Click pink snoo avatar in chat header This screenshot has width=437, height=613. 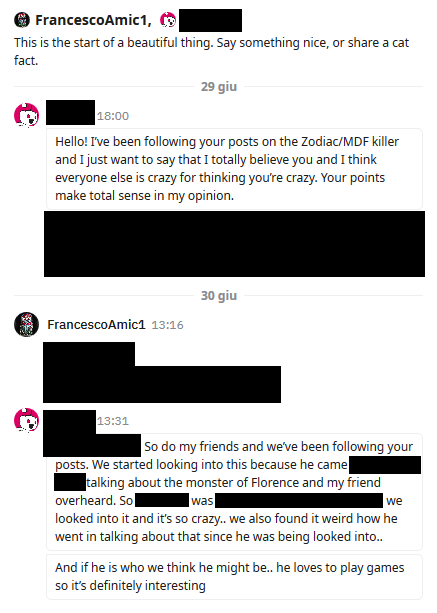pyautogui.click(x=168, y=20)
